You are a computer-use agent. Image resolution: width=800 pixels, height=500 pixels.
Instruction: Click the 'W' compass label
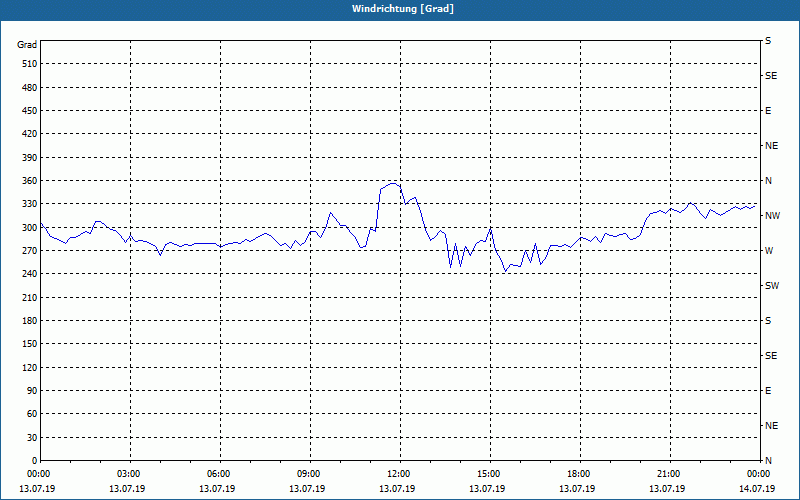click(x=769, y=251)
